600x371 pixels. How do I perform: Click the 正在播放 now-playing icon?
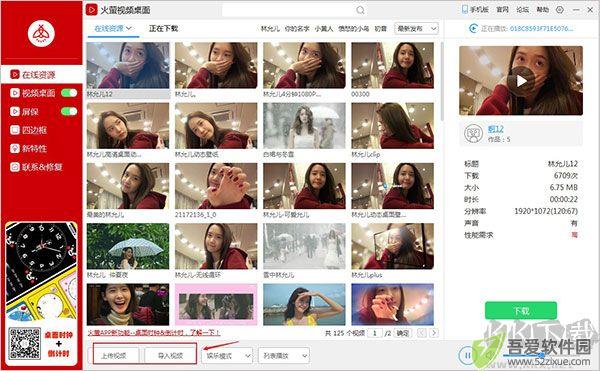(x=473, y=28)
